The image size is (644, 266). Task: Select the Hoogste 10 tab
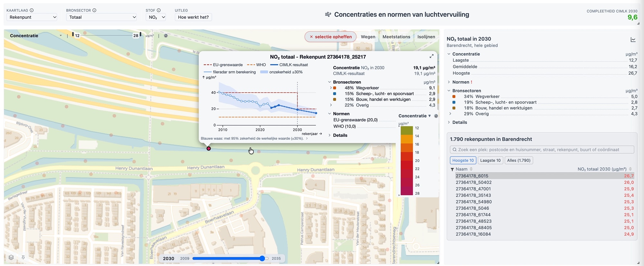(x=463, y=160)
